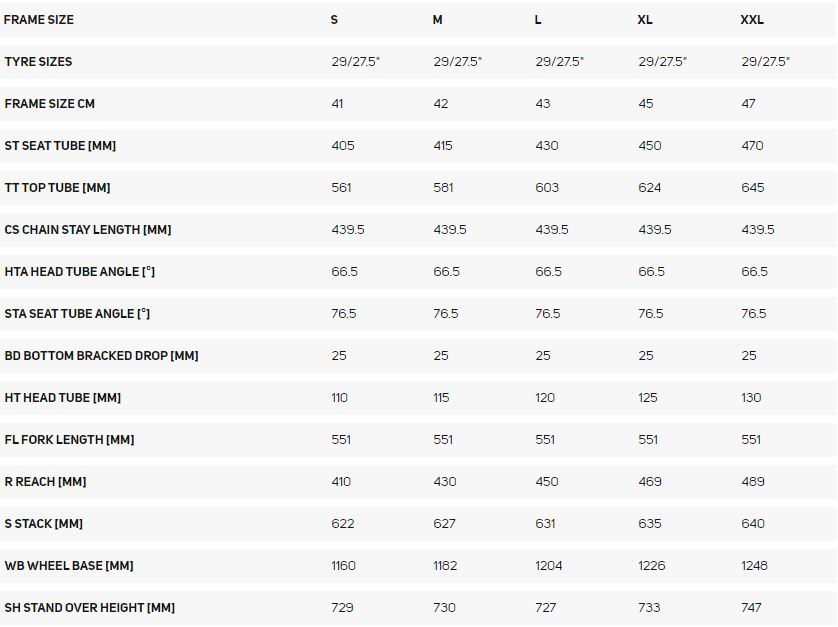Click the R REACH [MM] row label
The image size is (838, 627).
(45, 482)
